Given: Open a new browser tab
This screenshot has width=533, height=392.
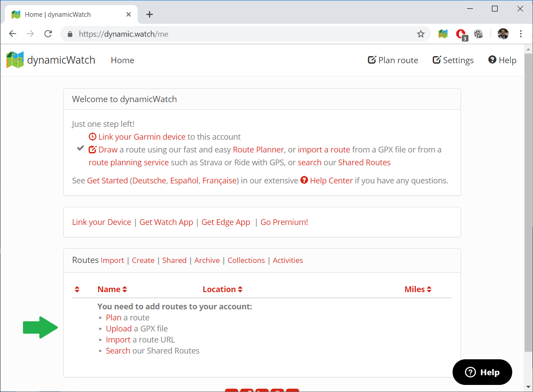Looking at the screenshot, I should click(149, 15).
